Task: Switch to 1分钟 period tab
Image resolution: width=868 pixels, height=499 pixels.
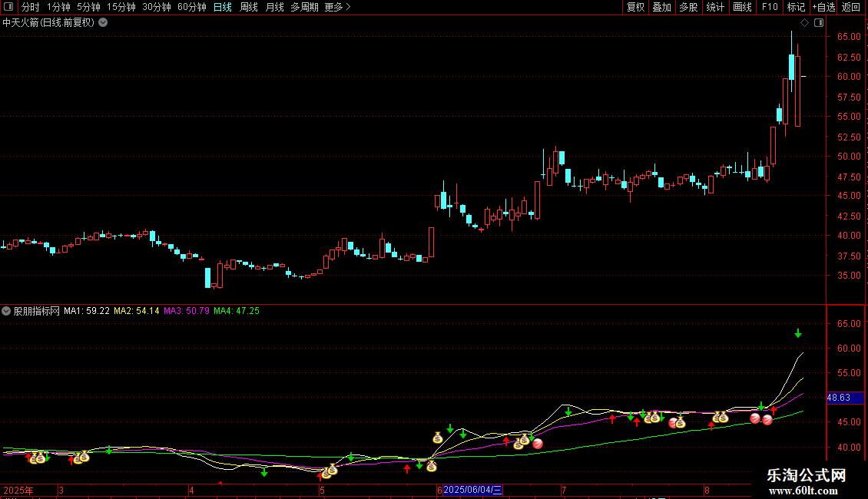Action: coord(58,7)
